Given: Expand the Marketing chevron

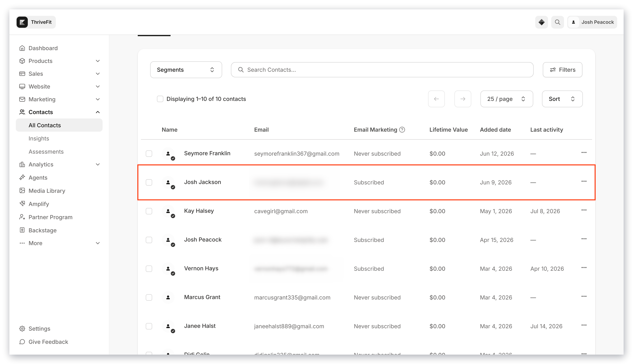Looking at the screenshot, I should 98,99.
